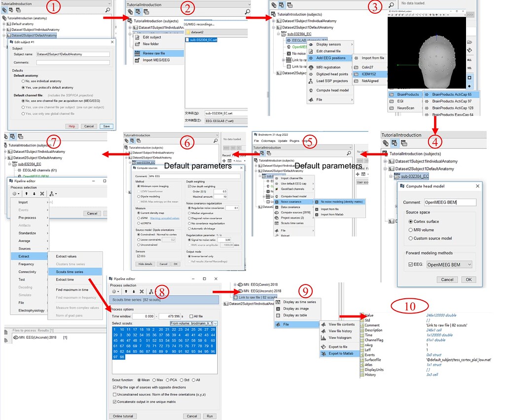This screenshot has height=420, width=505.
Task: Click the Display sensors eye icon
Action: point(311,44)
